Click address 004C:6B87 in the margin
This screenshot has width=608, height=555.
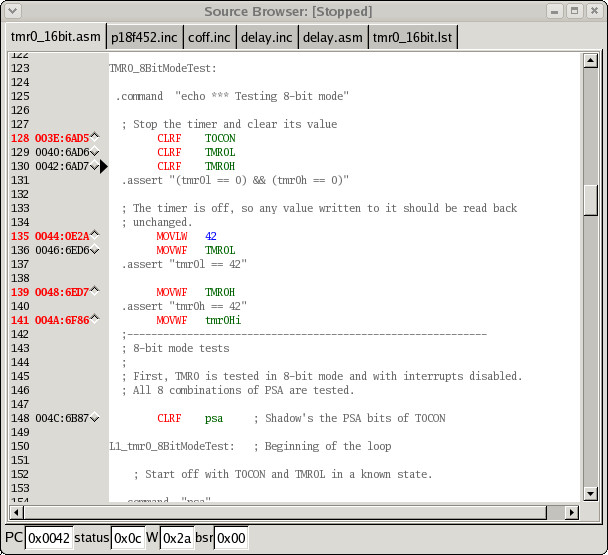tap(62, 418)
